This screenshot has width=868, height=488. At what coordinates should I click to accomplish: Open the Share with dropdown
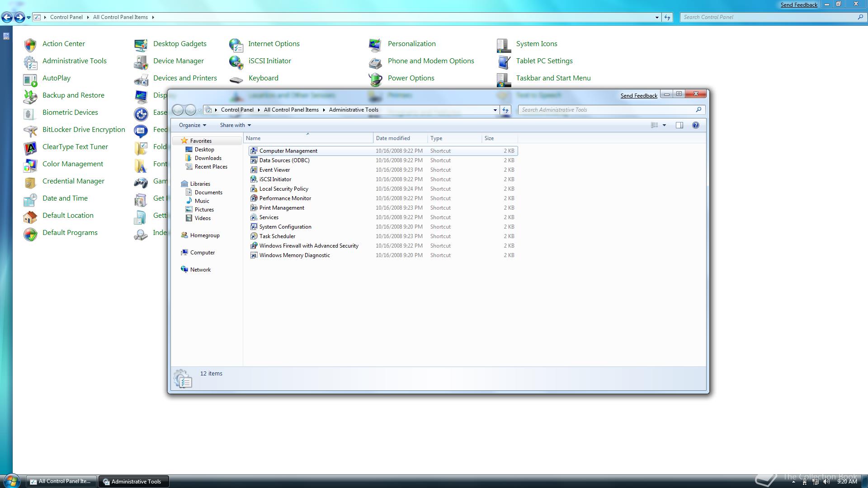235,125
